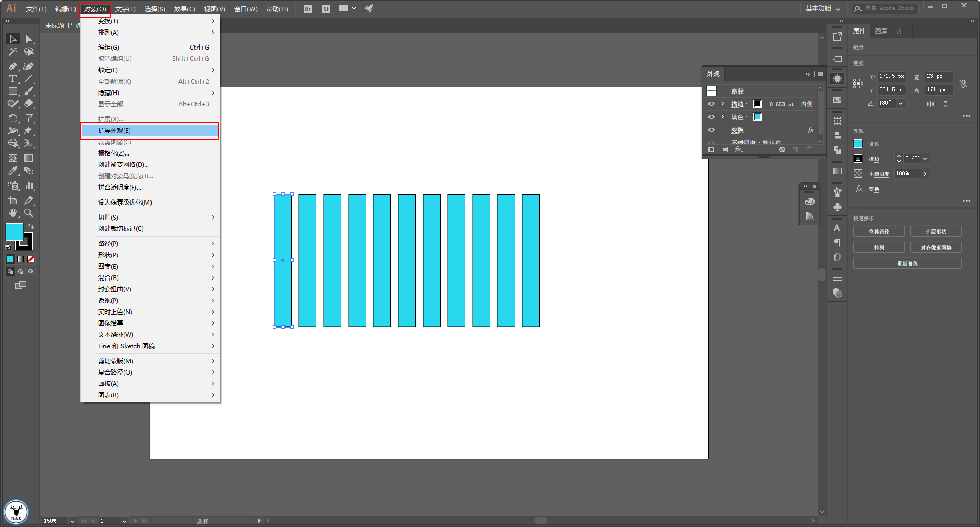Select the Eraser tool
This screenshot has height=527, width=980.
coord(29,103)
